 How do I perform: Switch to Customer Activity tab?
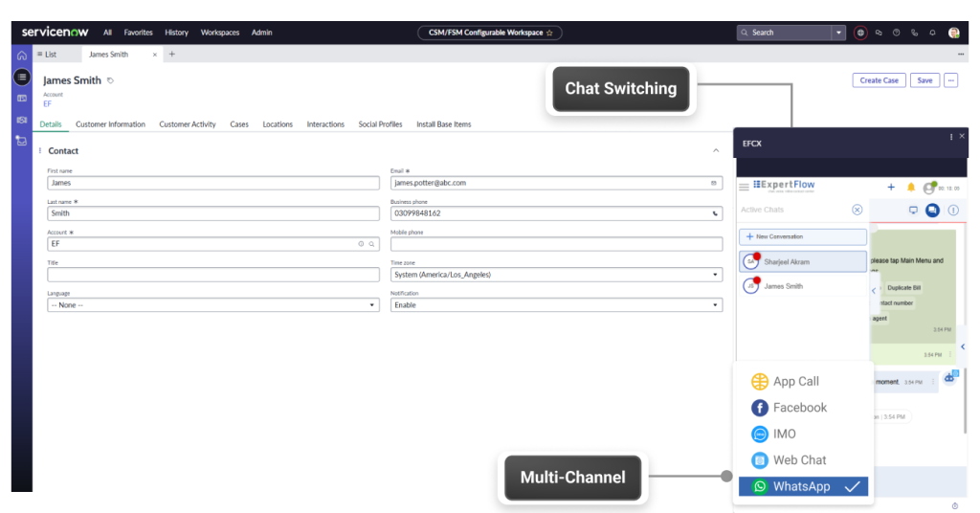[x=188, y=124]
